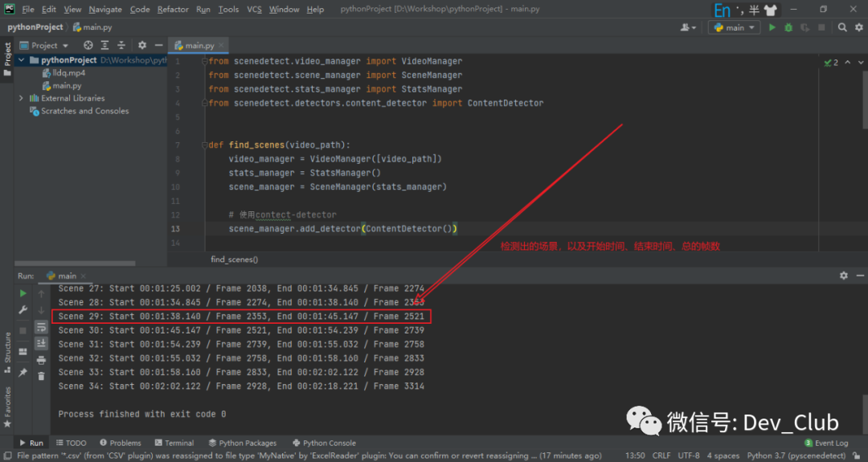
Task: Fold the find_scenes function at line 7
Action: (x=204, y=145)
